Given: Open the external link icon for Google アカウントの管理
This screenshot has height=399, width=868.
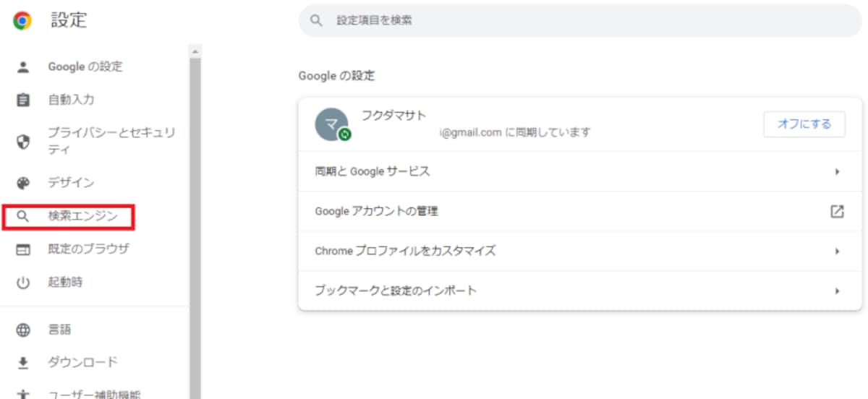Looking at the screenshot, I should point(837,211).
